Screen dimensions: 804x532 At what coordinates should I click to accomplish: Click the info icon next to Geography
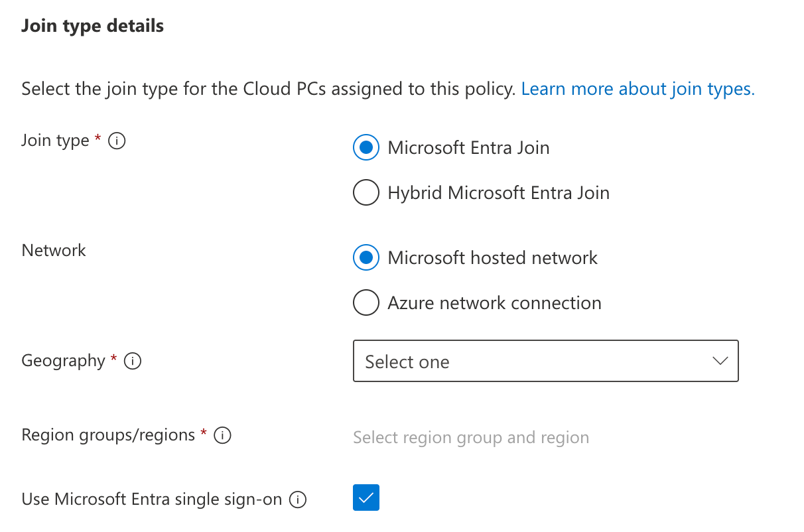pyautogui.click(x=133, y=362)
